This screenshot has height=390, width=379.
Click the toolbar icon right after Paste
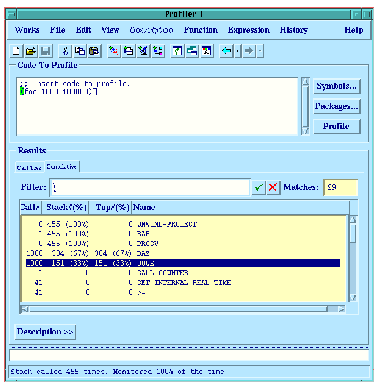(114, 51)
